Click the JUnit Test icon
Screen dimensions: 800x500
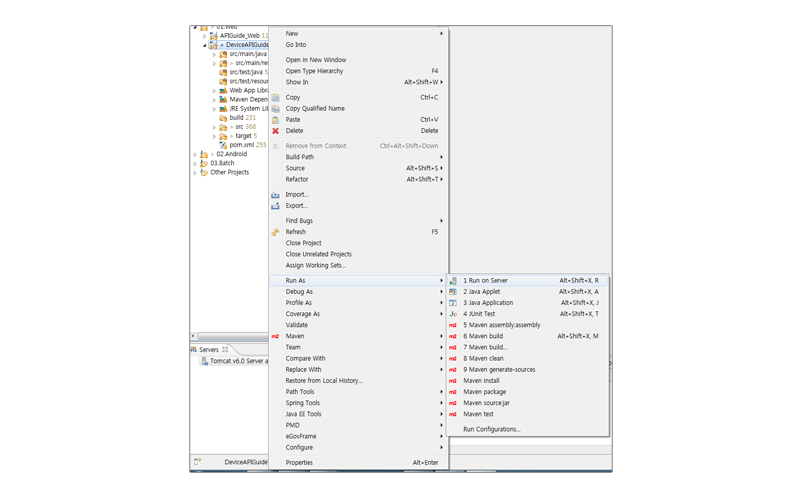point(453,314)
